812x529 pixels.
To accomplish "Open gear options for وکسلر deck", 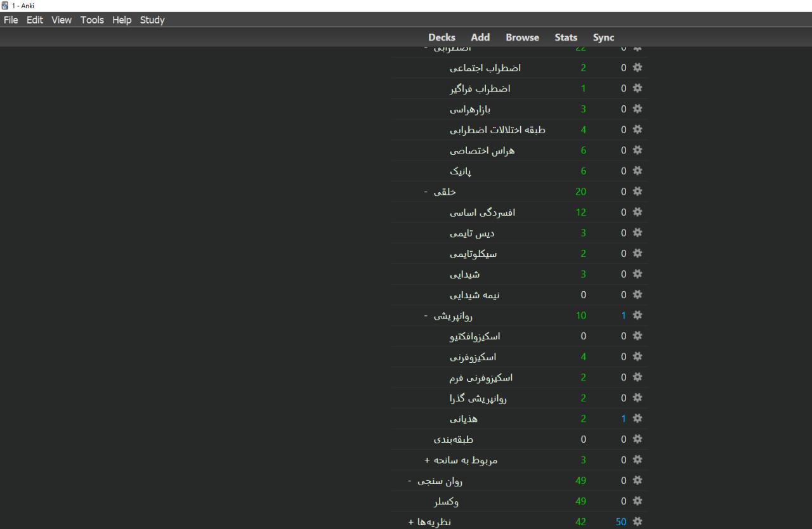I will (x=638, y=502).
